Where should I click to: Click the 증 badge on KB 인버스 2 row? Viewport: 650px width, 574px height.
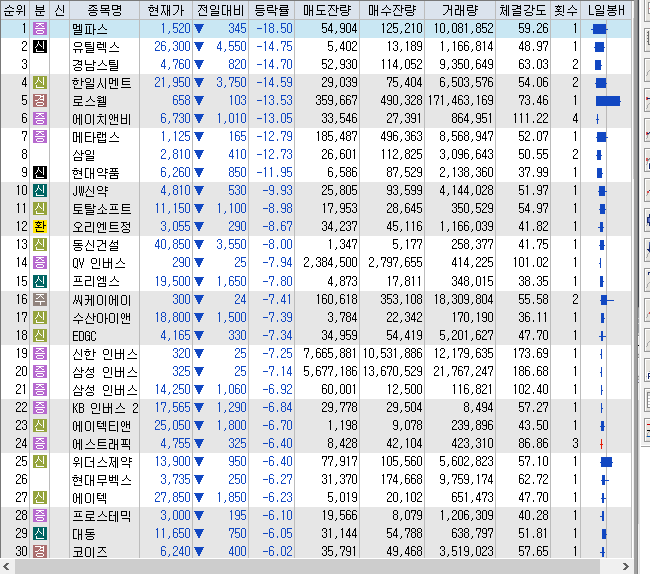(40, 407)
